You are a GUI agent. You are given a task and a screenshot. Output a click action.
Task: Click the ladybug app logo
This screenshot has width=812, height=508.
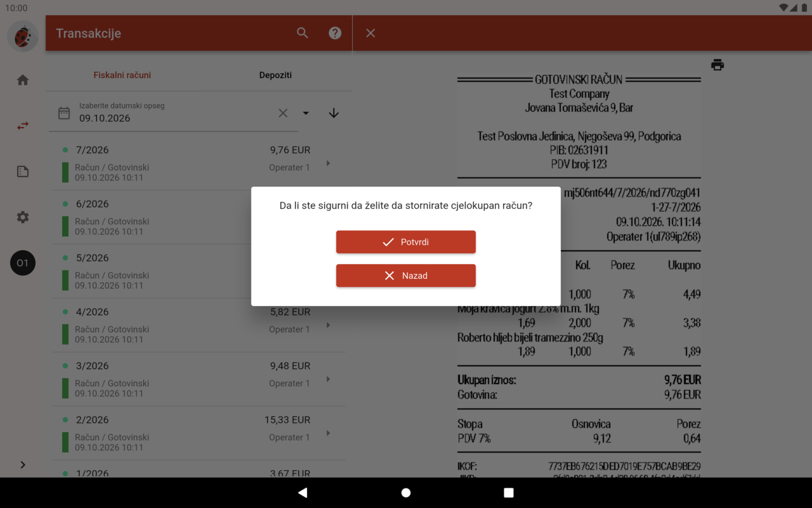click(x=23, y=37)
